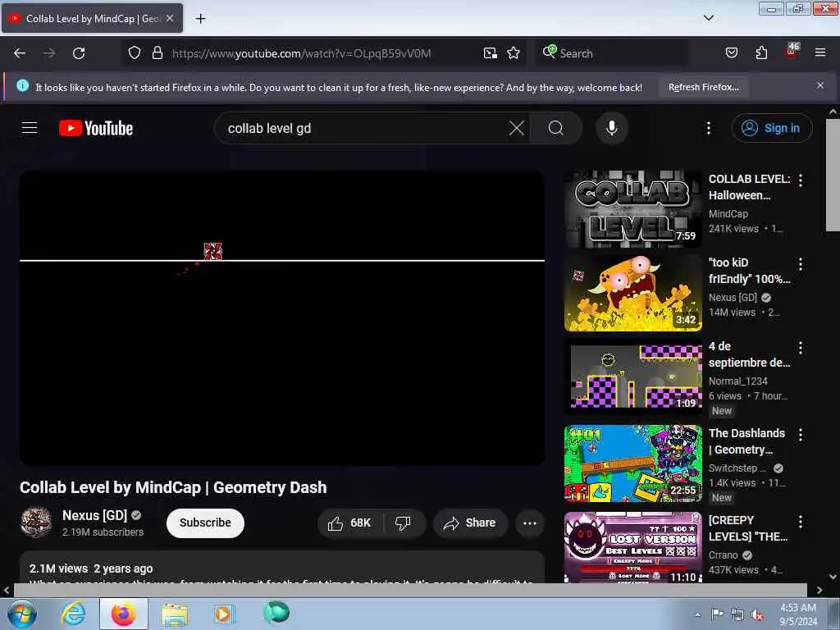View site security padlock info

(157, 52)
